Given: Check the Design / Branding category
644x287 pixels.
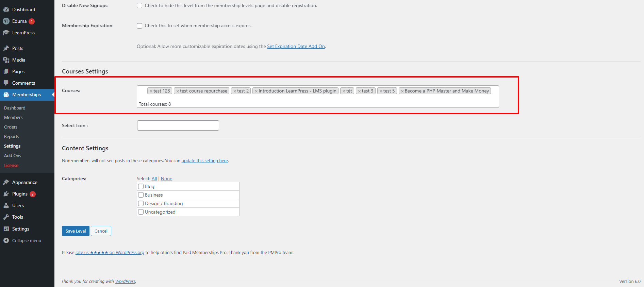Looking at the screenshot, I should 141,203.
